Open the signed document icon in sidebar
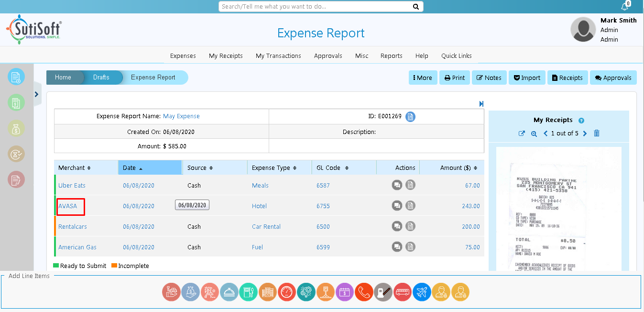This screenshot has width=644, height=312. click(16, 179)
